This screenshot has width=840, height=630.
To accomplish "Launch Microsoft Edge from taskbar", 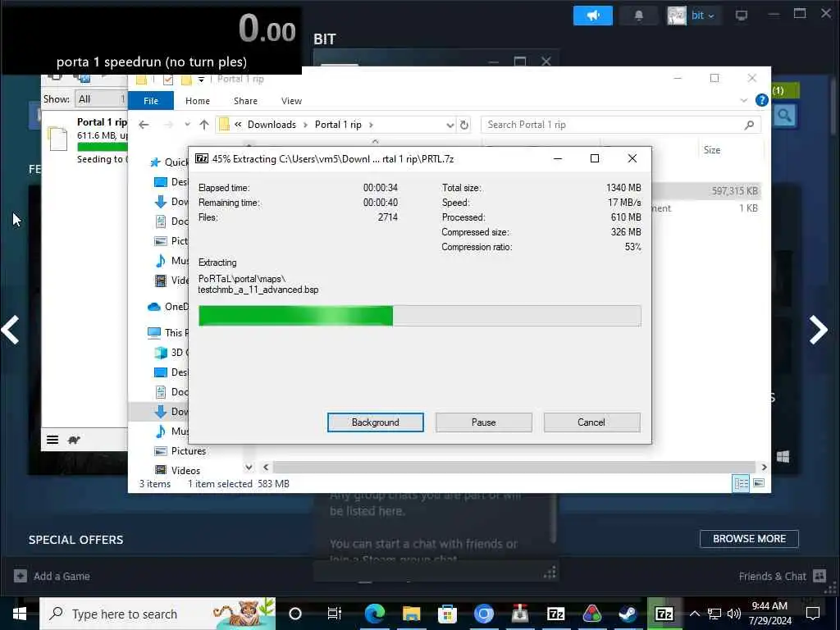I will (x=374, y=614).
